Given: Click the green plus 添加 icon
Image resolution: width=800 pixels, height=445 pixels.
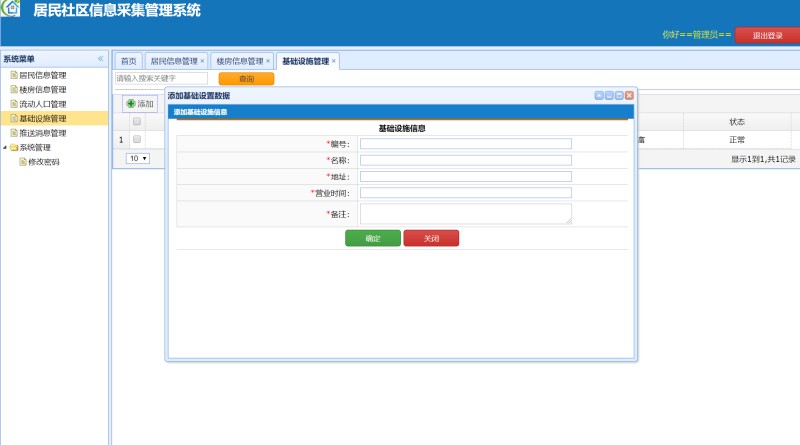Looking at the screenshot, I should click(x=131, y=104).
